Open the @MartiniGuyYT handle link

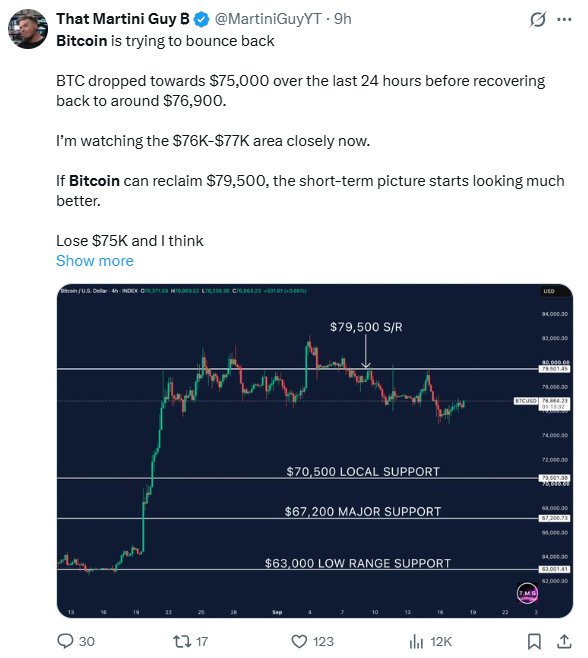click(268, 19)
